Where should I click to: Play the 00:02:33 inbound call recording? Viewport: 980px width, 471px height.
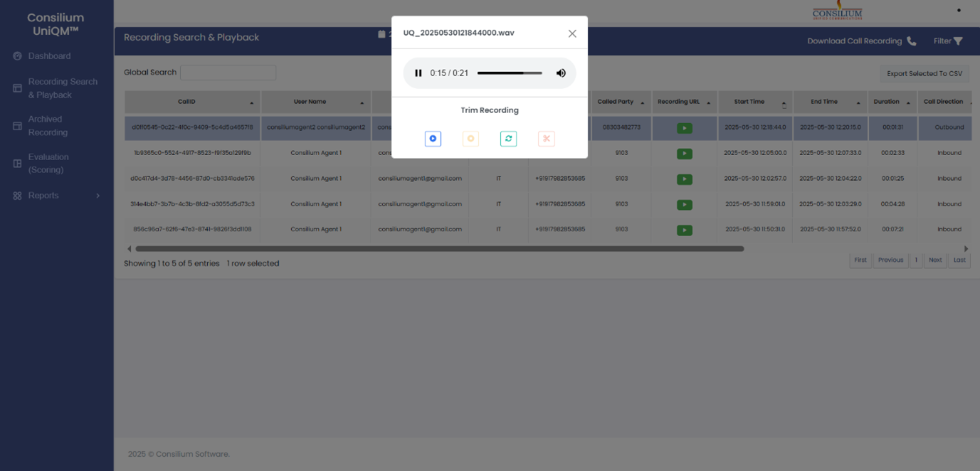[684, 154]
